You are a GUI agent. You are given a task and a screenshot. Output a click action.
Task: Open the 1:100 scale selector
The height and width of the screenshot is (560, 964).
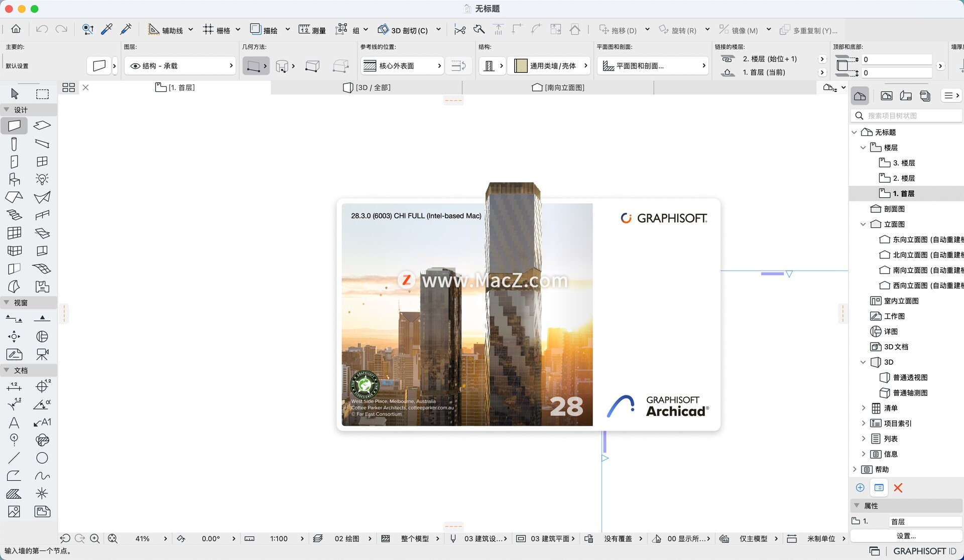279,538
